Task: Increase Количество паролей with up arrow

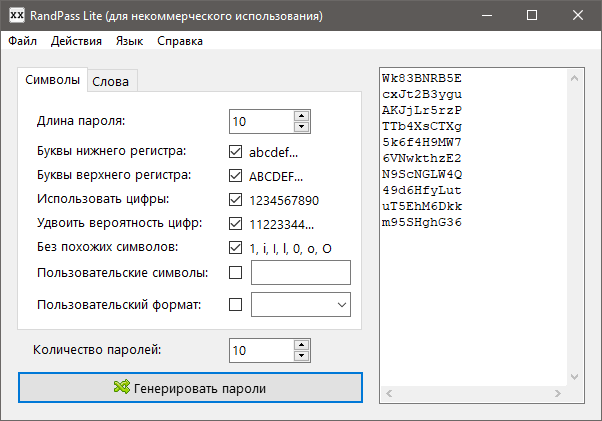Action: tap(302, 345)
